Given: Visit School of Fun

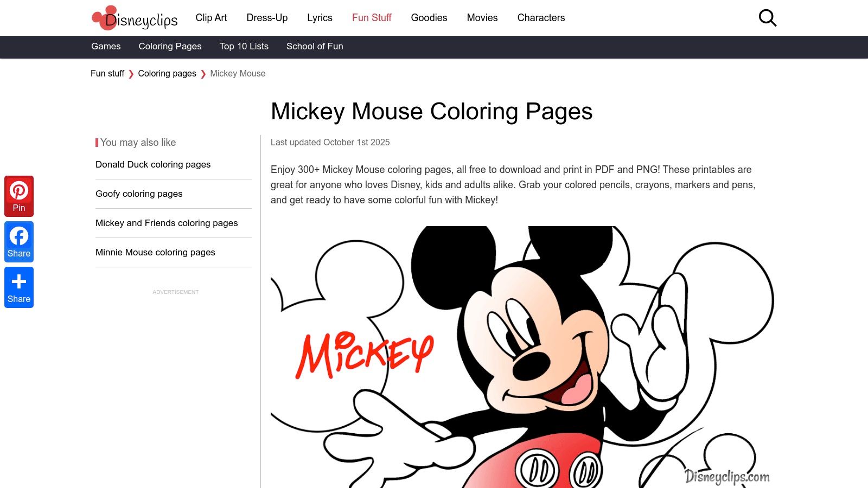Looking at the screenshot, I should click(315, 47).
